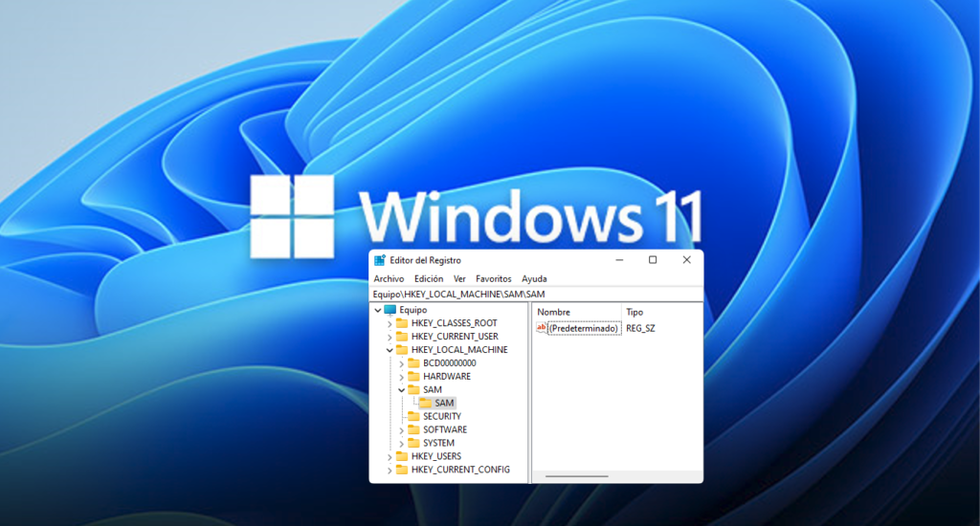This screenshot has width=980, height=526.
Task: Maximize the Editor del Registro window
Action: point(653,260)
